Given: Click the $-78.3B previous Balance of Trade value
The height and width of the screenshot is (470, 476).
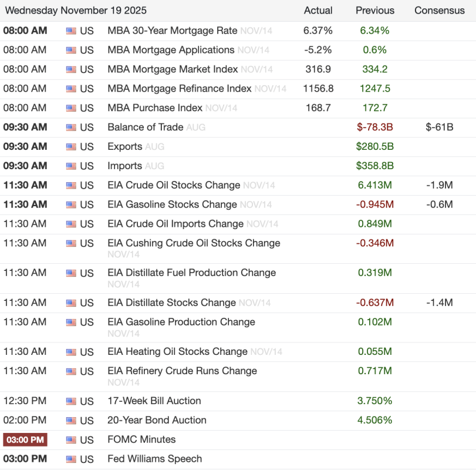Looking at the screenshot, I should click(x=375, y=127).
